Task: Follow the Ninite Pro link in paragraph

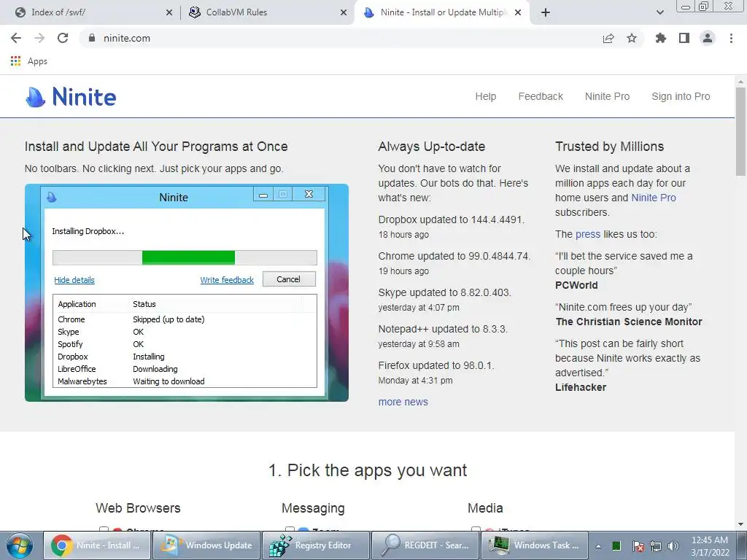Action: [x=653, y=198]
